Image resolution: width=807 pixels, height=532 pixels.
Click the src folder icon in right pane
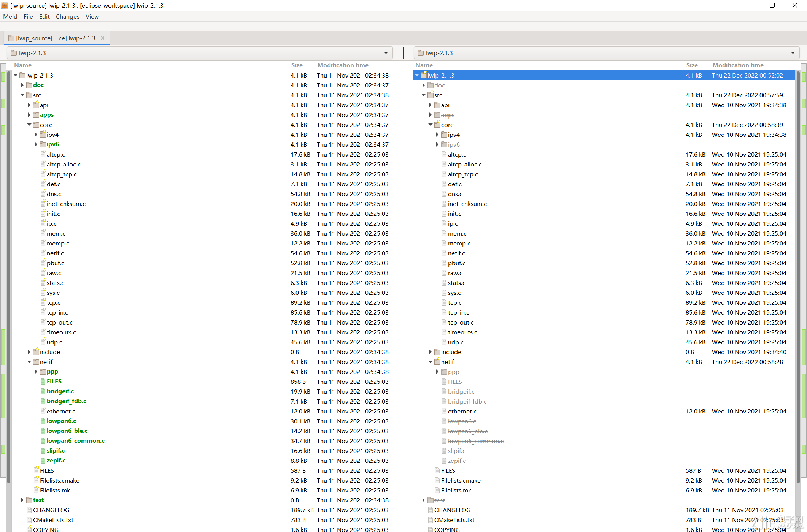pyautogui.click(x=431, y=95)
